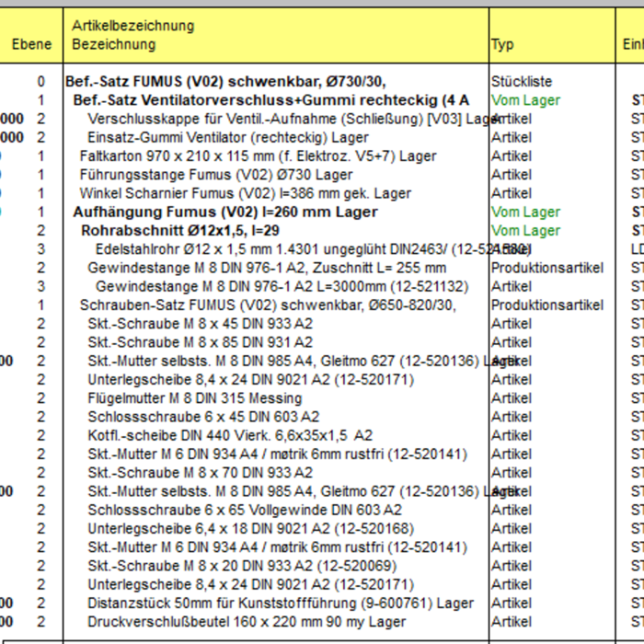644x644 pixels.
Task: Click the Stückliste type cell
Action: coord(521,81)
